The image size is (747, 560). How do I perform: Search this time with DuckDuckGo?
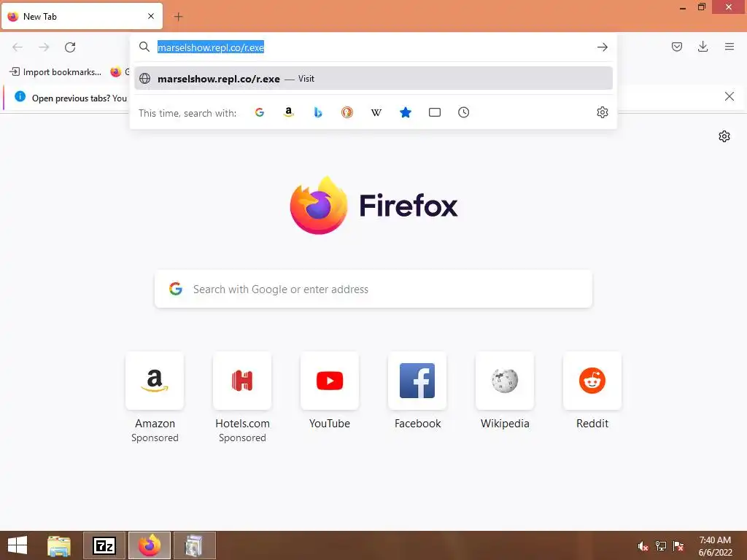click(x=347, y=112)
